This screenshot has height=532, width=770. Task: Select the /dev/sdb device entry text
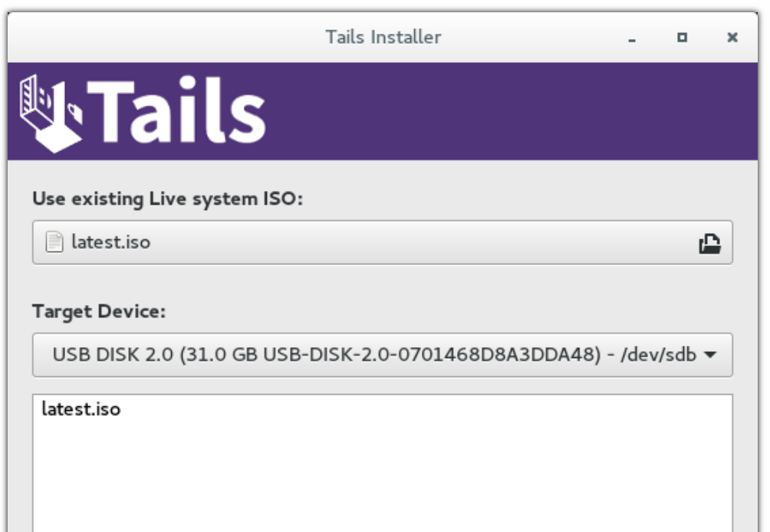(658, 354)
